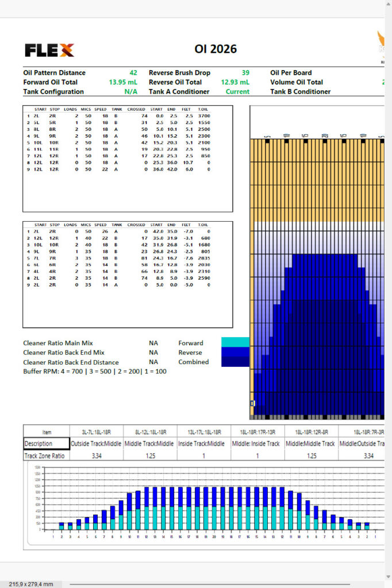Click the 'Cleaner Ratio Back End Distance' label

[71, 362]
